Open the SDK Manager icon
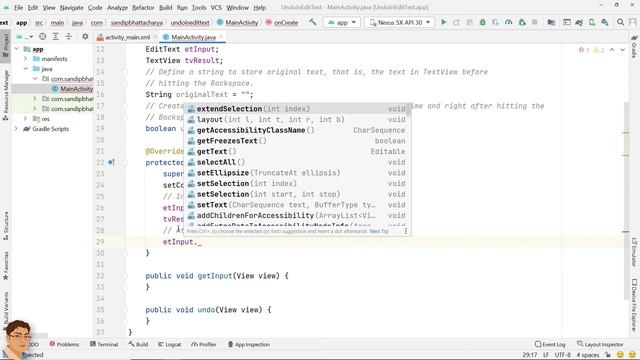 pos(605,22)
